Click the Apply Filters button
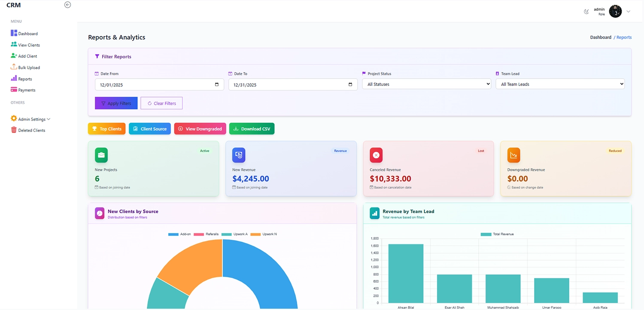The image size is (644, 310). pyautogui.click(x=116, y=103)
